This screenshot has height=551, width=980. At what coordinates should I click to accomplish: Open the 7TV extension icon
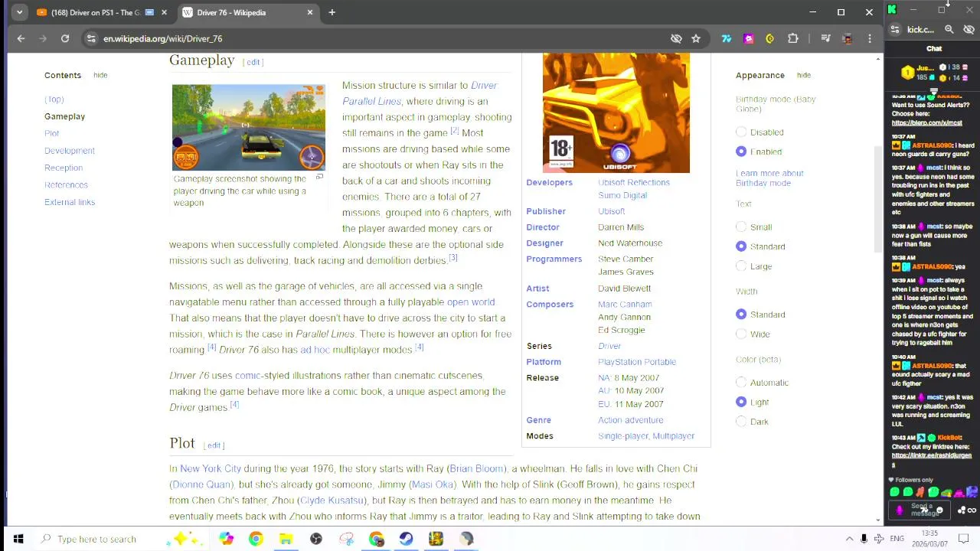tap(727, 38)
